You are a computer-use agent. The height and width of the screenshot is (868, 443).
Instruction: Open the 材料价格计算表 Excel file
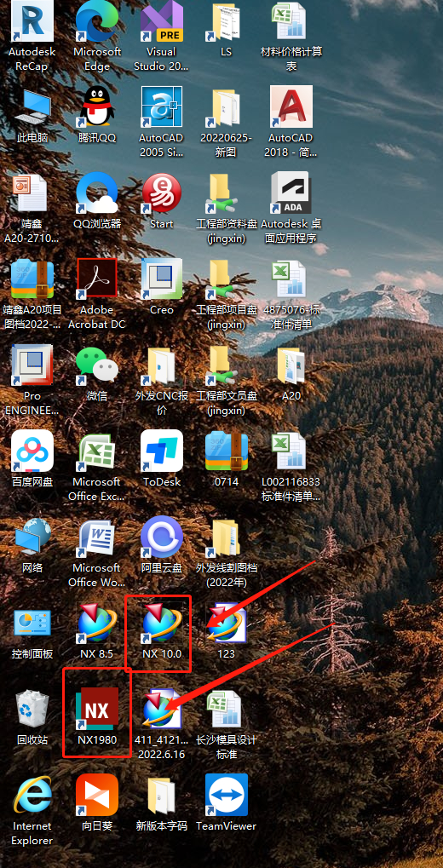click(x=291, y=22)
